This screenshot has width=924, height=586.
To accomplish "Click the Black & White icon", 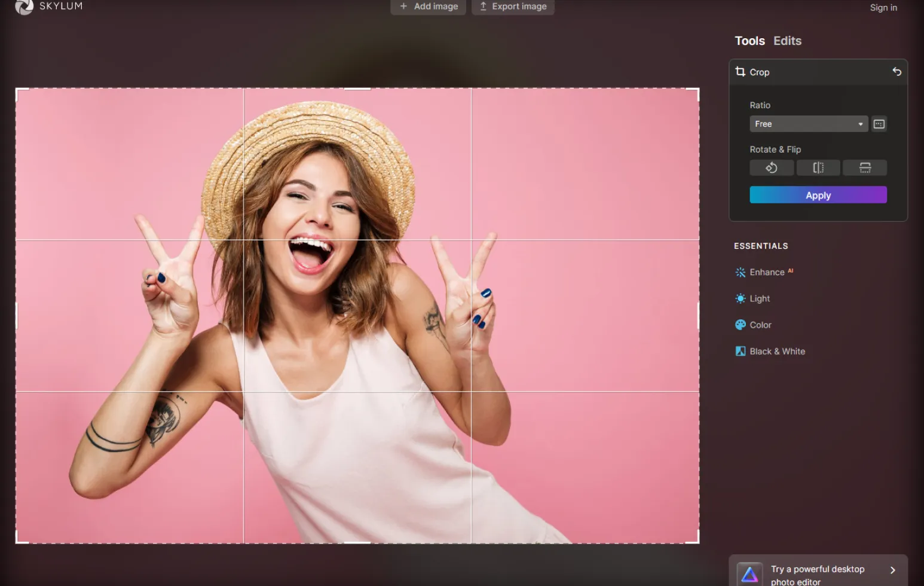I will pyautogui.click(x=741, y=351).
